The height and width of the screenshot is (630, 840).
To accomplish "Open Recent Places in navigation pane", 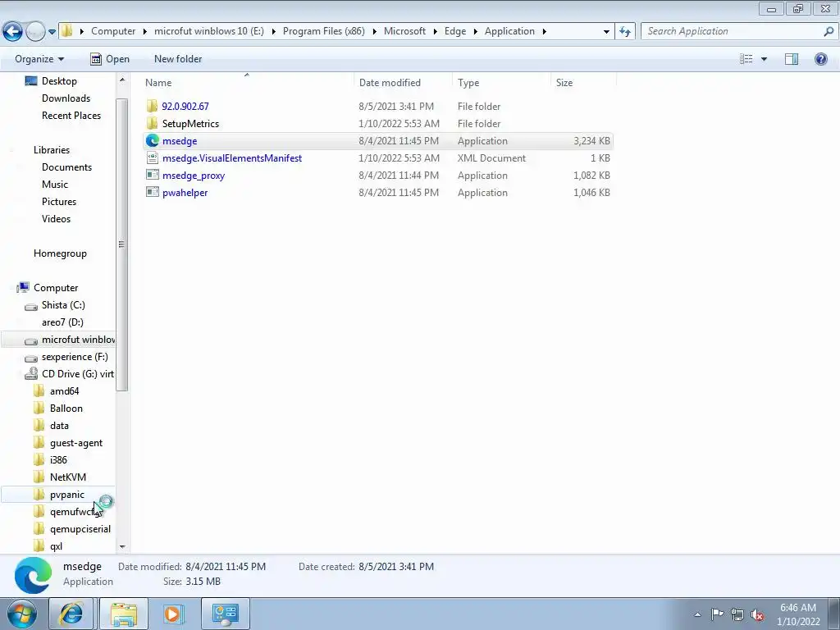I will coord(71,115).
